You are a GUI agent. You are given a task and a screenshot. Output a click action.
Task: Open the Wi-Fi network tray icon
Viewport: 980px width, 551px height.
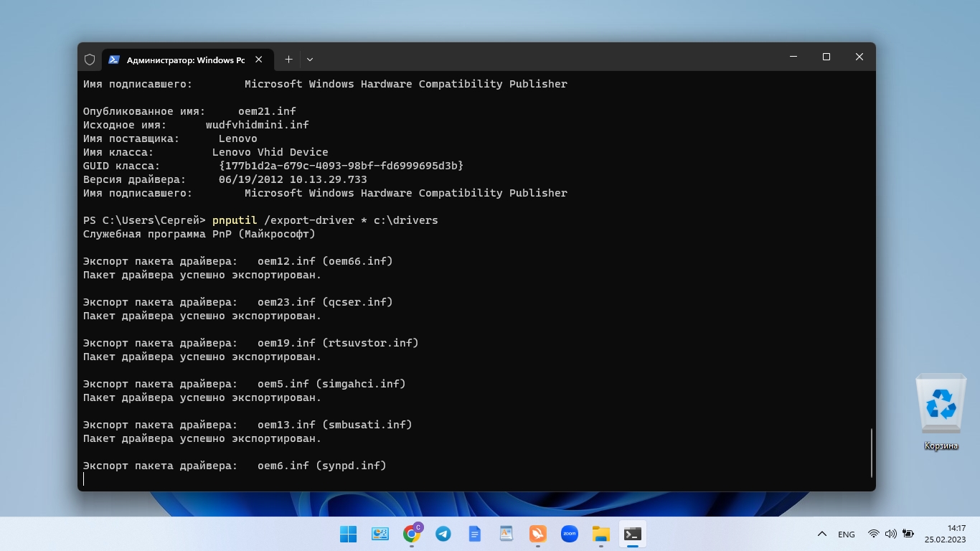tap(874, 534)
